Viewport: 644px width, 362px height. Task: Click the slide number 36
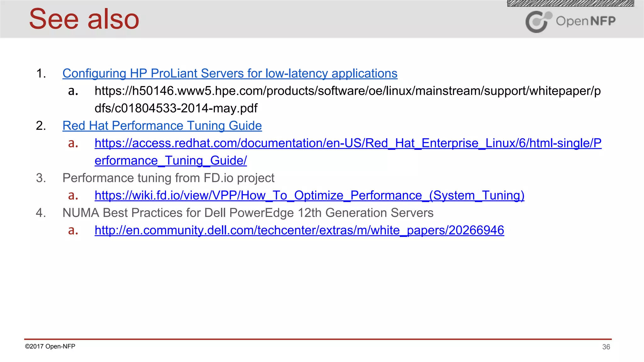[x=606, y=347]
